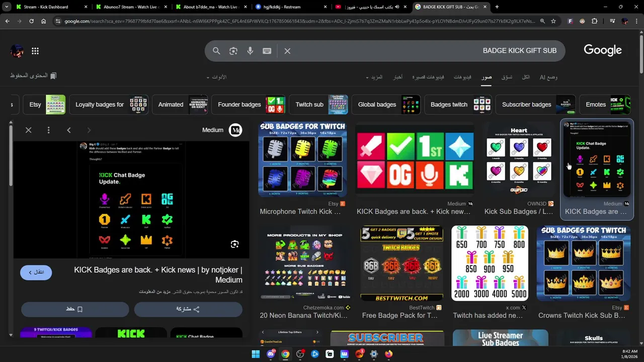The image size is (644, 362).
Task: Switch to the News (أخبار) tab
Action: coord(397,77)
